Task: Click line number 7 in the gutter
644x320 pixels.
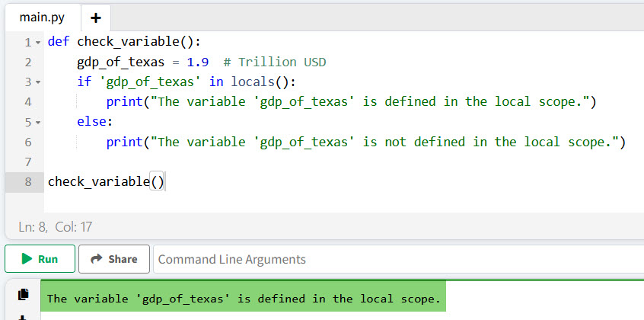Action: pos(27,162)
